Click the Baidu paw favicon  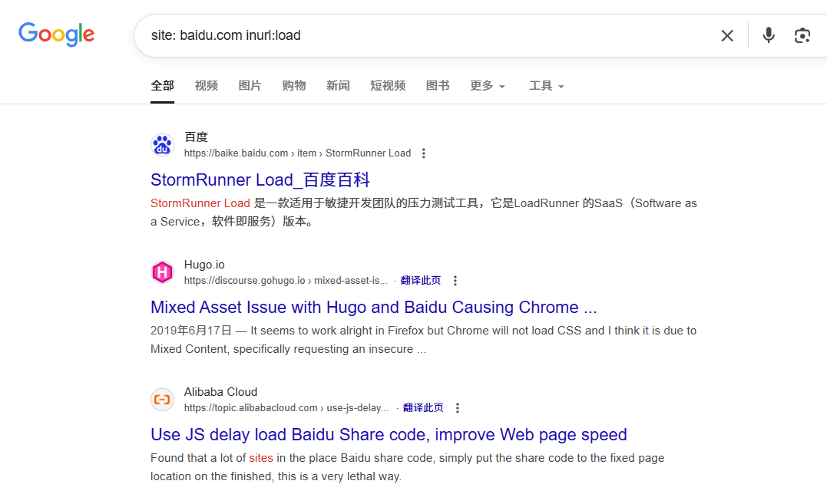click(x=163, y=145)
